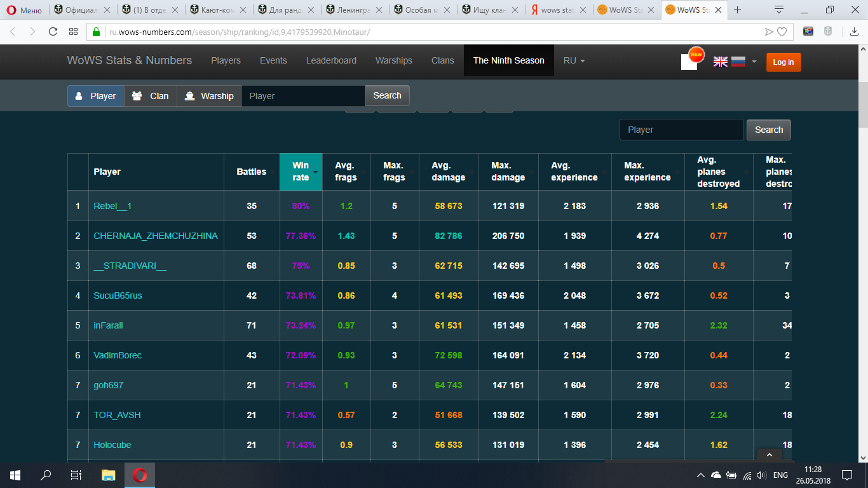This screenshot has width=868, height=488.
Task: Click the Player search field above the table
Action: [681, 130]
